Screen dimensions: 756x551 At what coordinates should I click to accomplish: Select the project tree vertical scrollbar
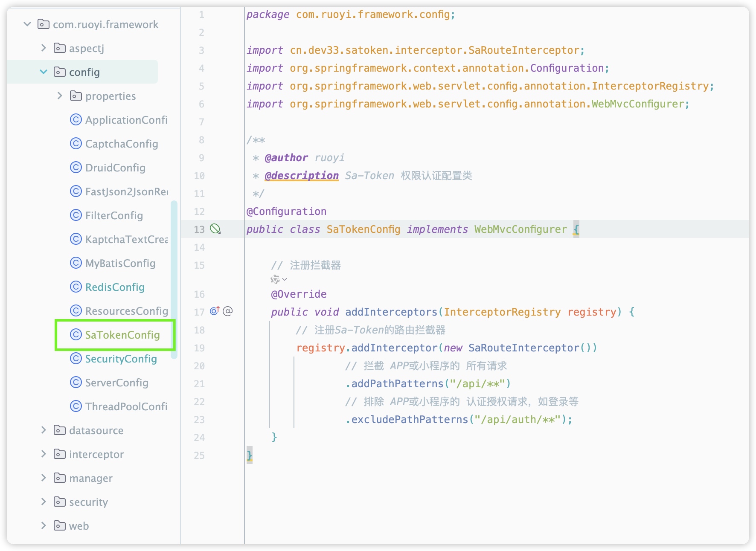[x=174, y=279]
